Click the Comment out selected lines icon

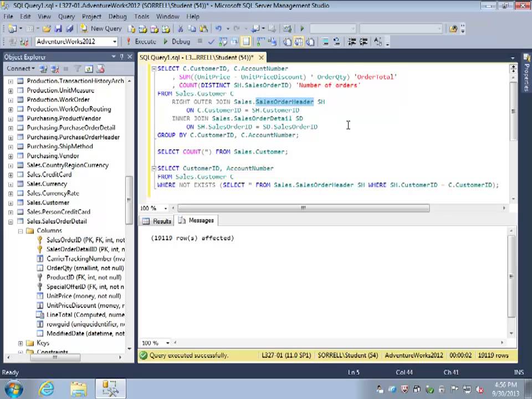coord(325,42)
